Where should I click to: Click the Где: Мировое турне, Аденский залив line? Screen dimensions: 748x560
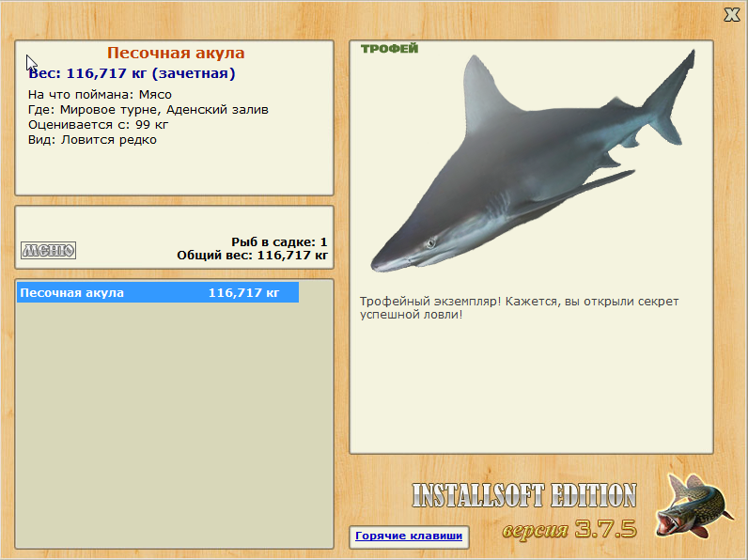coord(148,110)
